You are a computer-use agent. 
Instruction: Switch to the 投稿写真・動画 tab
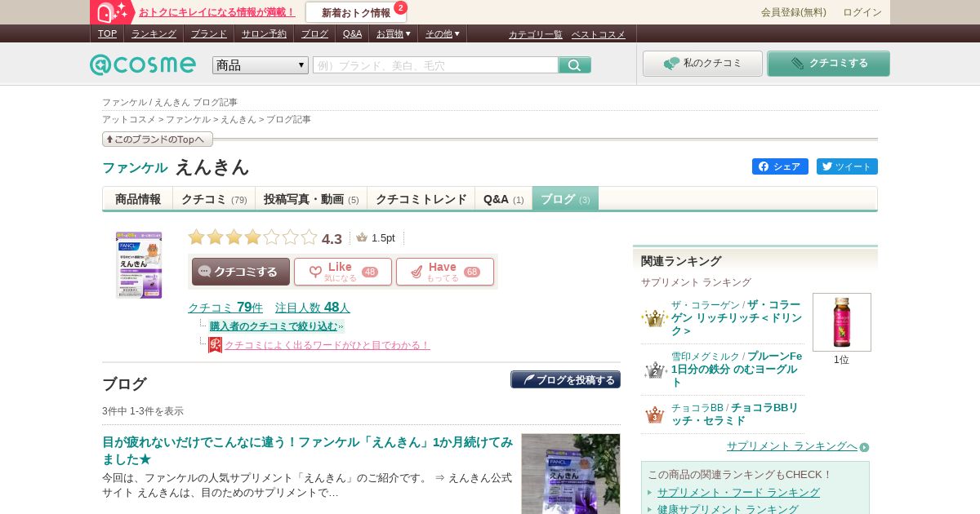click(311, 199)
